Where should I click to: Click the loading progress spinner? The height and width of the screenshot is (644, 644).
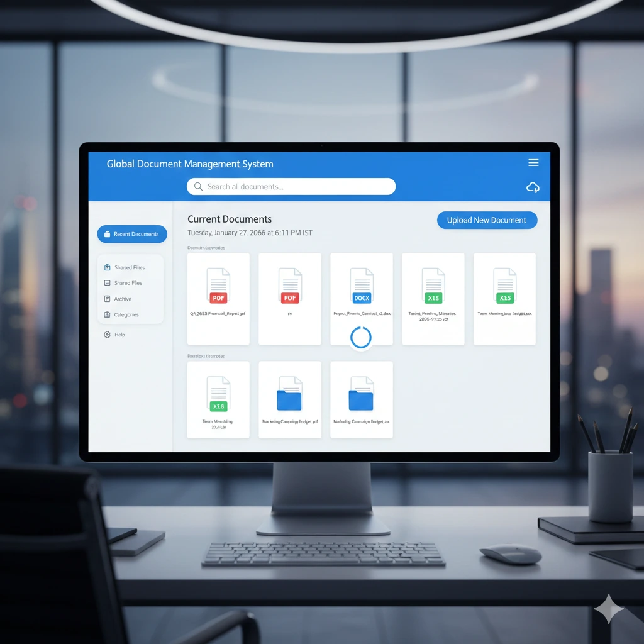(x=360, y=337)
